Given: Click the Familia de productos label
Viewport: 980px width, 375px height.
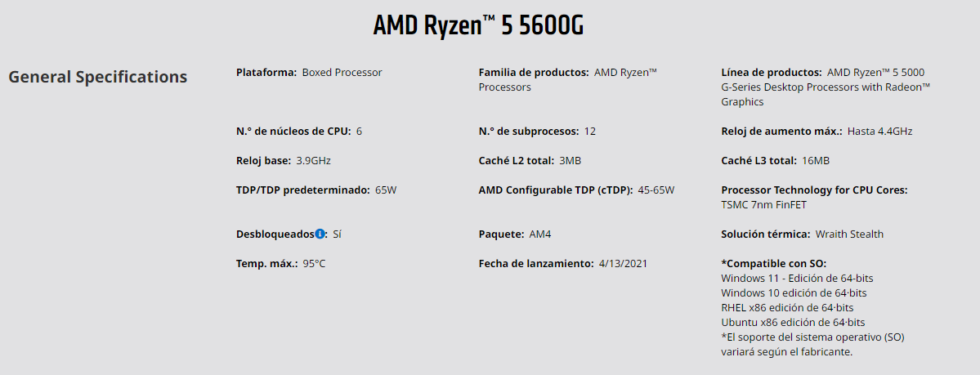Looking at the screenshot, I should point(534,73).
